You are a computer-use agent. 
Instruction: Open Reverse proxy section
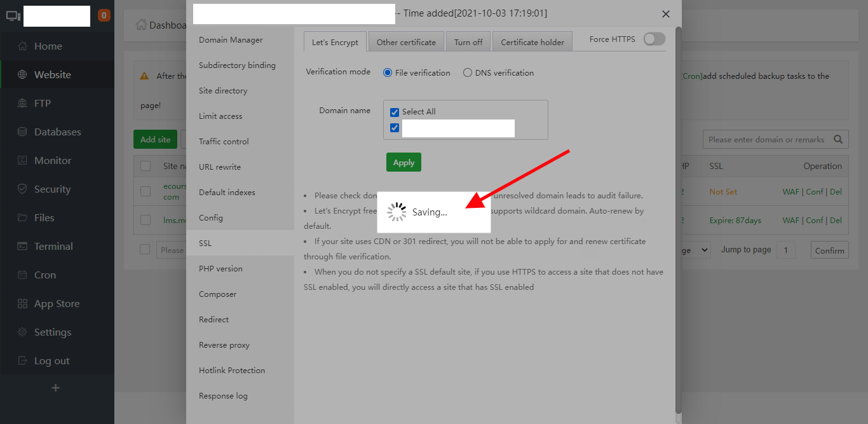[x=240, y=345]
